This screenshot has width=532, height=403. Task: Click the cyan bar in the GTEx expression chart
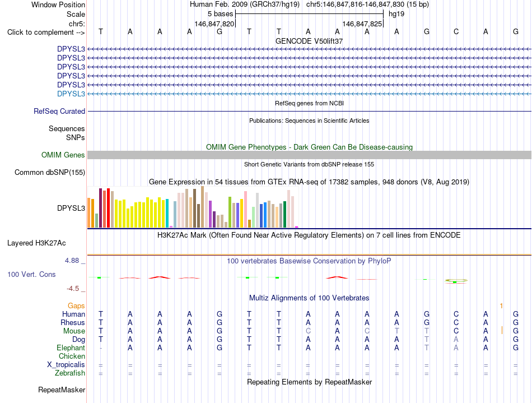(167, 213)
